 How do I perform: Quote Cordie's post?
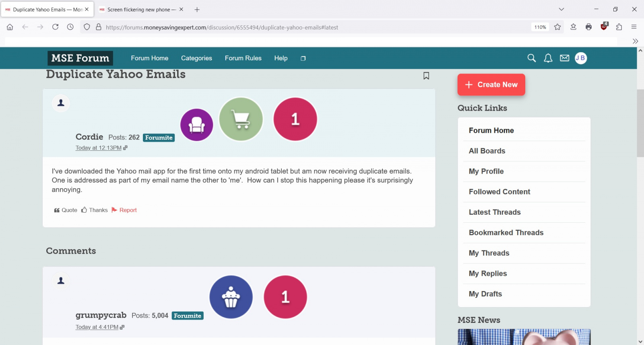pyautogui.click(x=66, y=210)
